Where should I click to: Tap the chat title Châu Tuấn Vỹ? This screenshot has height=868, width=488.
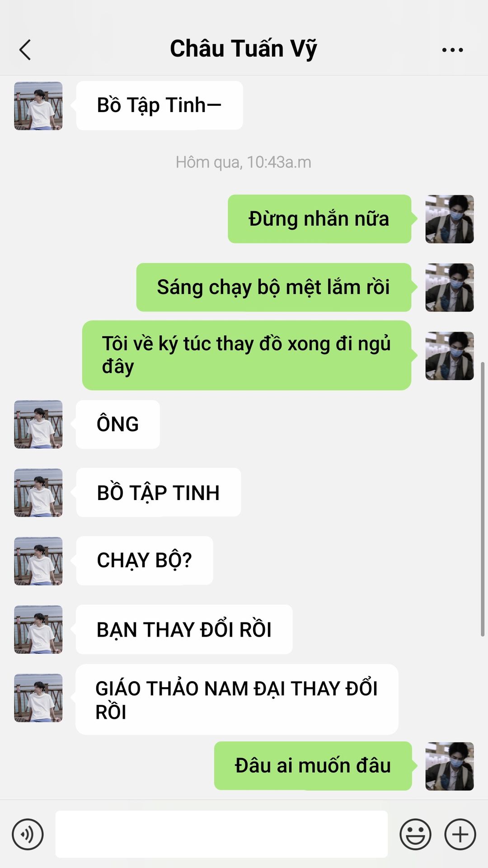(x=244, y=49)
